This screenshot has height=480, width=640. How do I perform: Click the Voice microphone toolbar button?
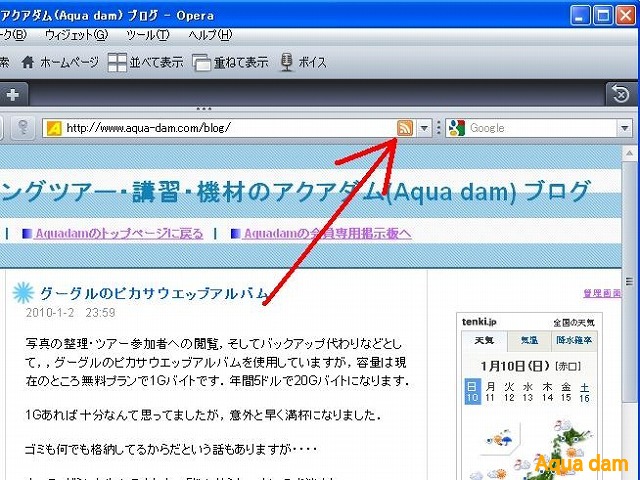click(x=303, y=62)
